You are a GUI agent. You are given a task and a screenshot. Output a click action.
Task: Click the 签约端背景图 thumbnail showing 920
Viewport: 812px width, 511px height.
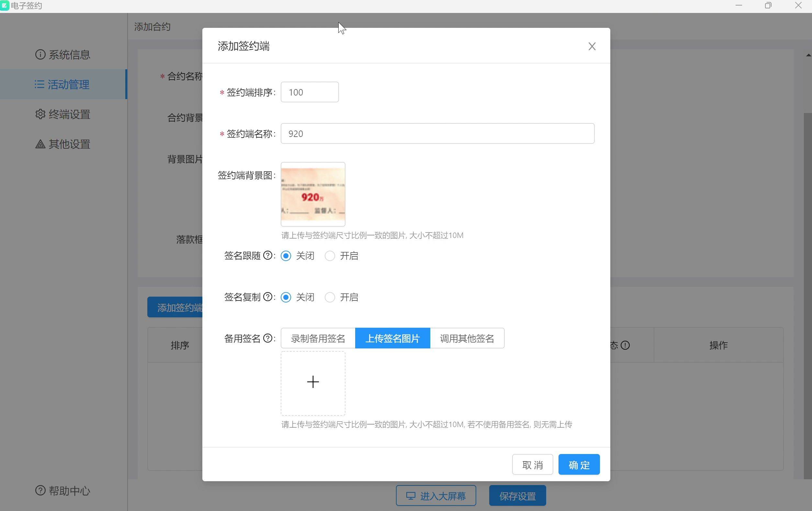313,194
